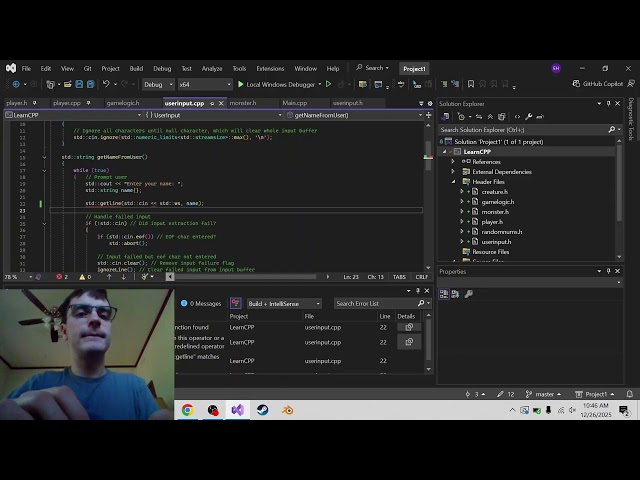The width and height of the screenshot is (640, 480).
Task: Toggle pin on player.cpp tab
Action: click(x=88, y=103)
